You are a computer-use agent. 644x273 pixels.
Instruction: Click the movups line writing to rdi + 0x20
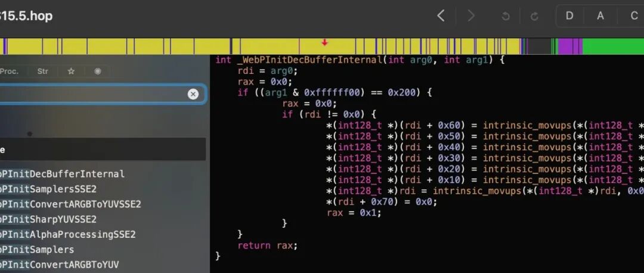[485, 169]
